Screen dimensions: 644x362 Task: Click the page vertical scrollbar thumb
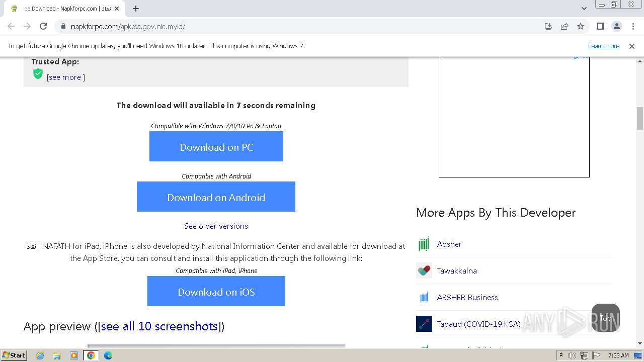640,118
